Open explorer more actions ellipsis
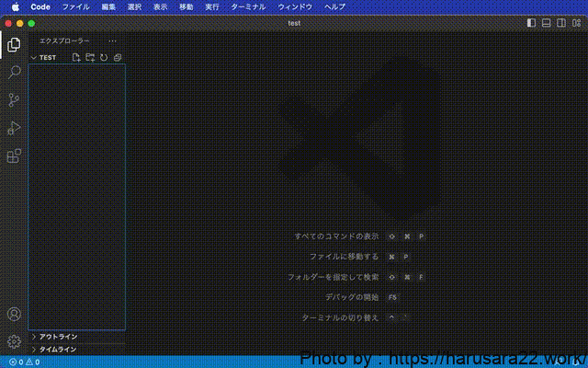This screenshot has height=368, width=588. point(112,41)
